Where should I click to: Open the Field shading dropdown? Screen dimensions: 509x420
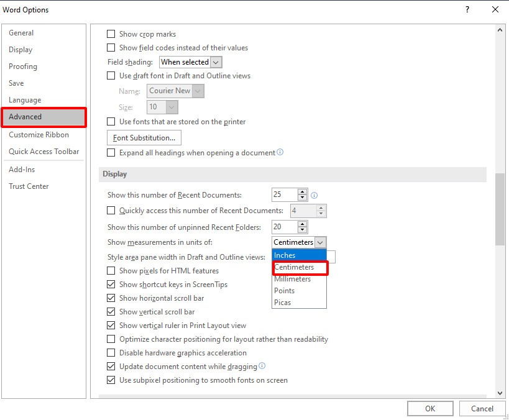190,62
